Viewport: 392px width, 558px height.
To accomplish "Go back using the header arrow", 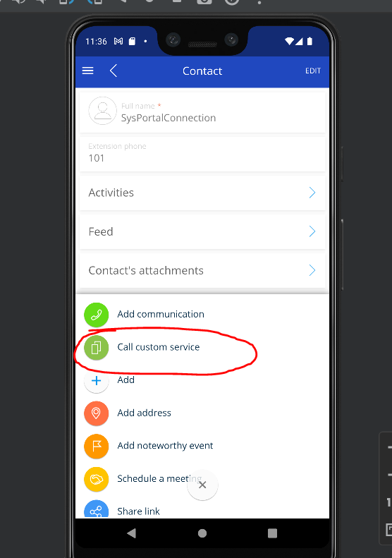I will (x=114, y=71).
